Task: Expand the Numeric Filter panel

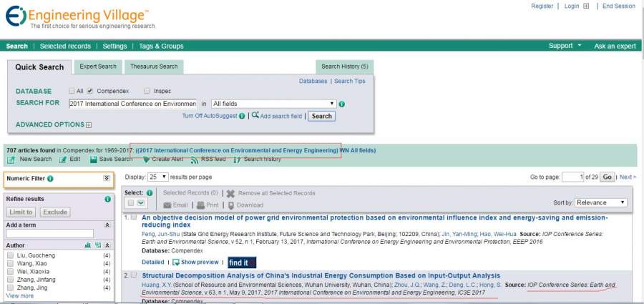Action: coord(107,179)
